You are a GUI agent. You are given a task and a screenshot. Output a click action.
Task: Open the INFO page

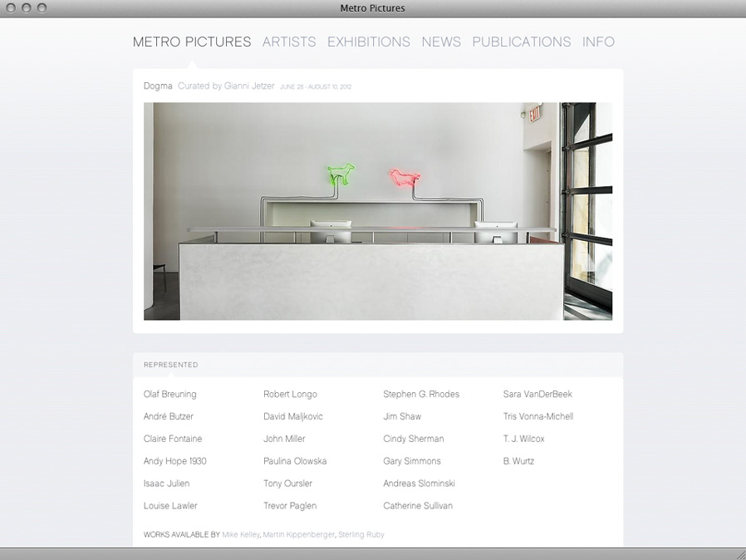[598, 42]
